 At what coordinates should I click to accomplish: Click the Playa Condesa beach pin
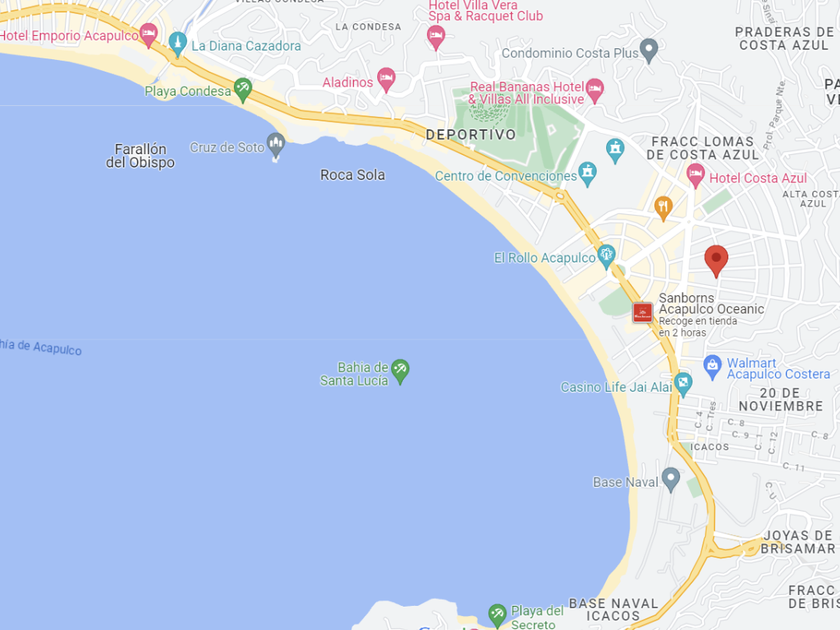pyautogui.click(x=243, y=90)
